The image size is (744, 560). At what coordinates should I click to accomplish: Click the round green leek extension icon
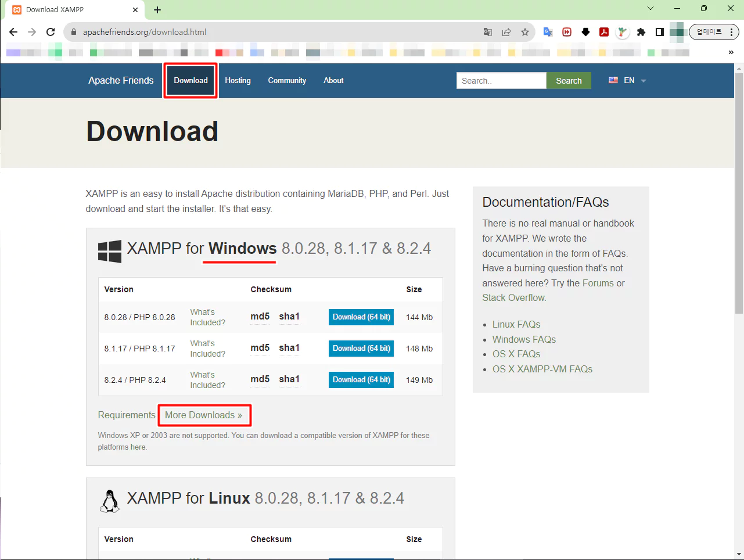point(623,32)
